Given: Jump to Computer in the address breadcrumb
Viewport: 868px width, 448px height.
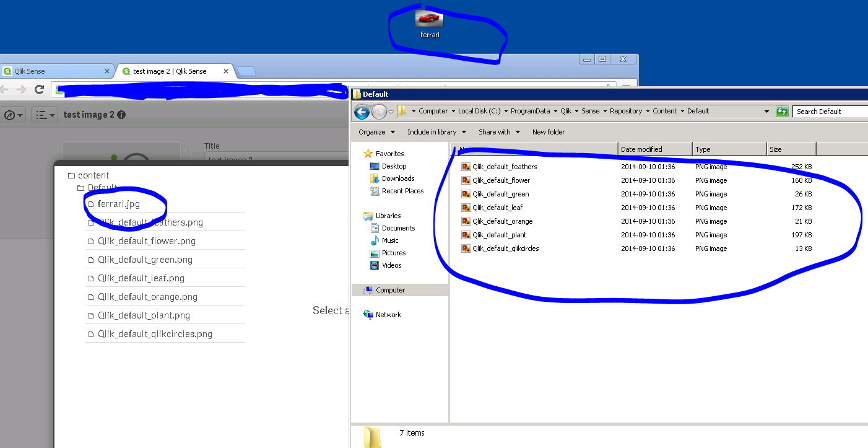Looking at the screenshot, I should tap(433, 111).
